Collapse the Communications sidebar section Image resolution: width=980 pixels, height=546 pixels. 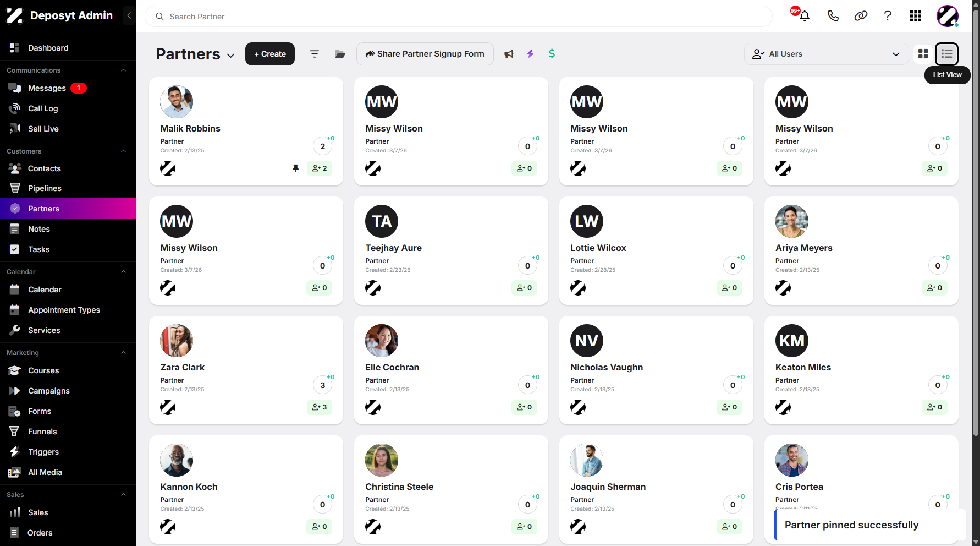tap(124, 70)
